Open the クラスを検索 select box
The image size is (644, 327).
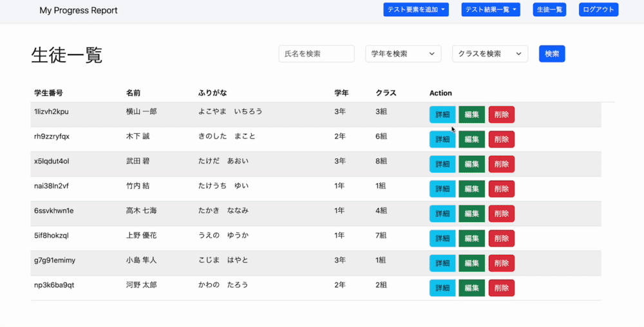pyautogui.click(x=490, y=54)
